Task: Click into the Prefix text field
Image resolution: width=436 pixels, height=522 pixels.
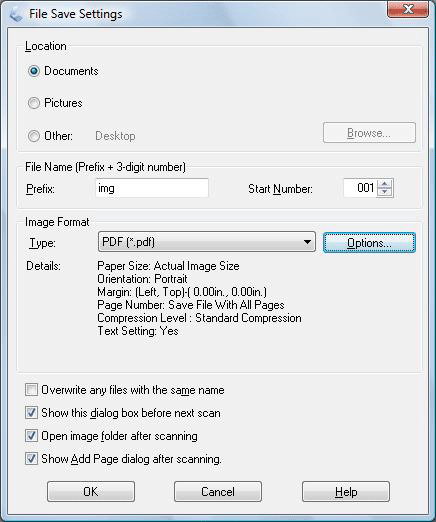Action: point(152,188)
